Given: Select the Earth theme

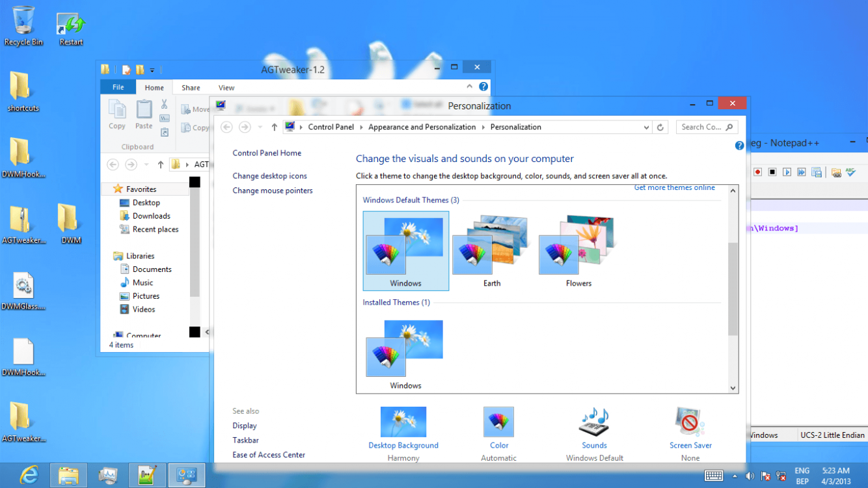Looking at the screenshot, I should click(492, 251).
